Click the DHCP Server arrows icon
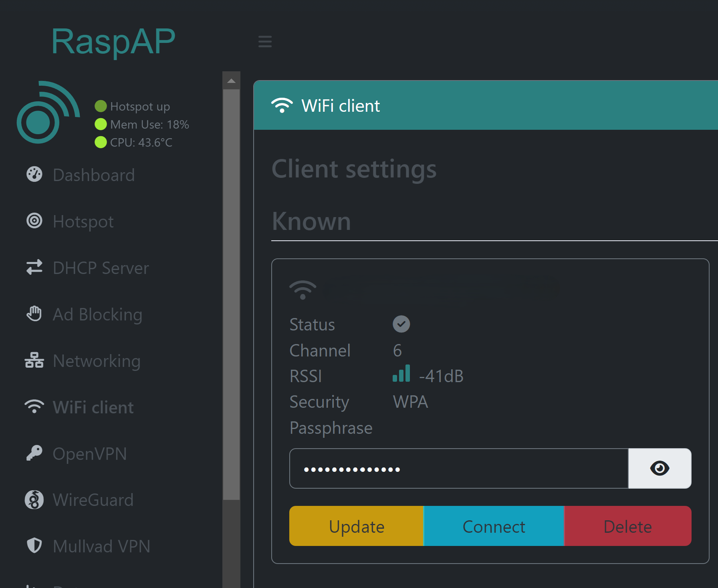Viewport: 718px width, 588px height. point(34,267)
